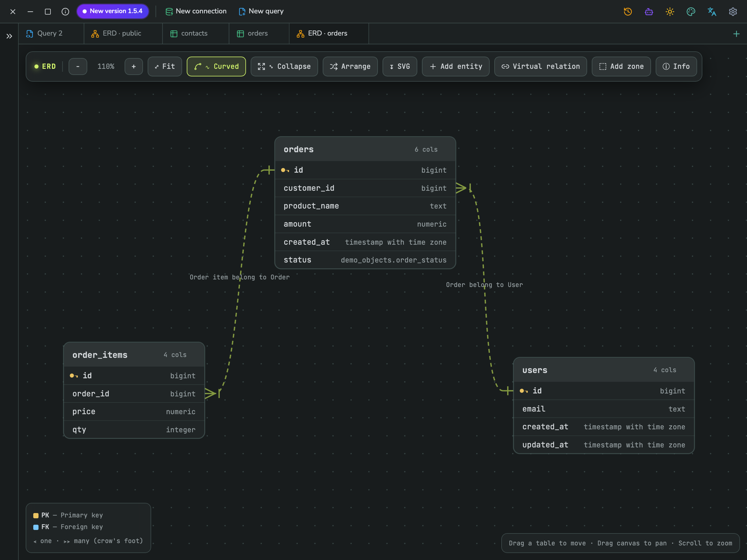Click 'Order belong to User' relation label
The width and height of the screenshot is (747, 560).
coord(484,285)
